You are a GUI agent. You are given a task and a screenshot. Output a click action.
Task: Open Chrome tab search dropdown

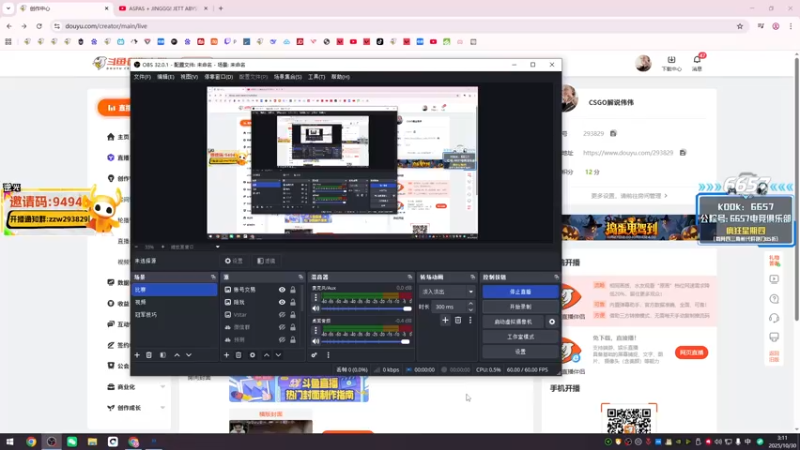pyautogui.click(x=8, y=8)
